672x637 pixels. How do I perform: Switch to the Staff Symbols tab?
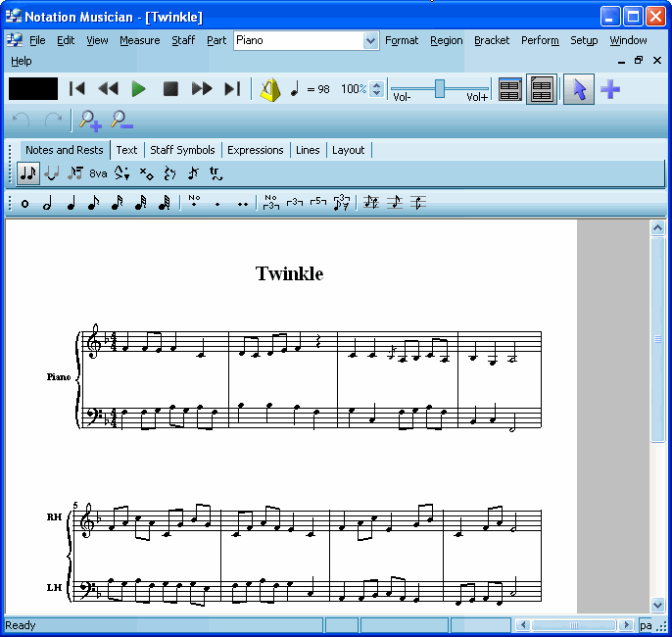click(x=182, y=150)
